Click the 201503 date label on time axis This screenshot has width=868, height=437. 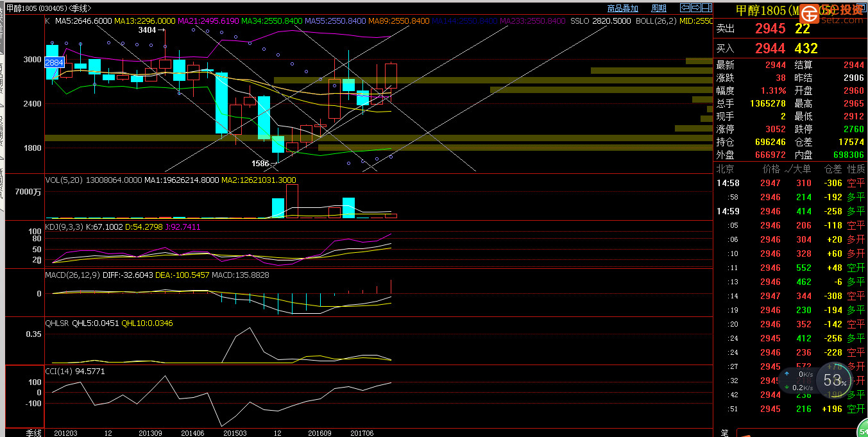pos(235,433)
